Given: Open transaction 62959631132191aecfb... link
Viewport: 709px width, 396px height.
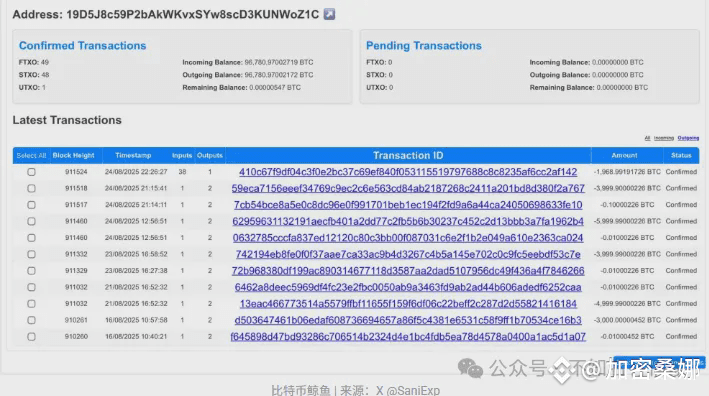Looking at the screenshot, I should [408, 221].
